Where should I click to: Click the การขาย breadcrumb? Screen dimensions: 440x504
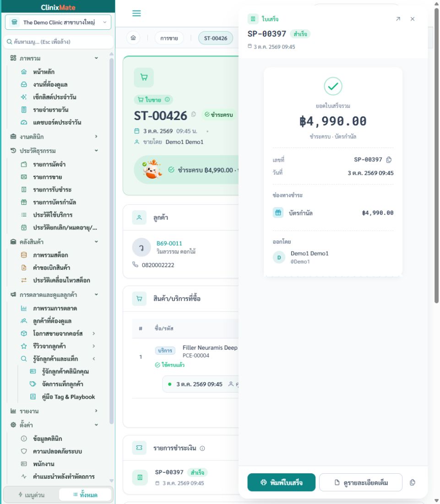point(169,38)
